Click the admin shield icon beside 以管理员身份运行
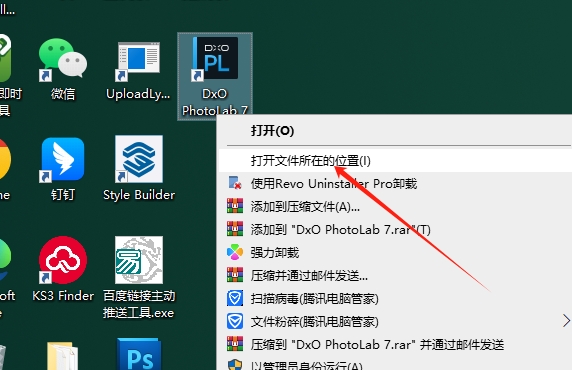This screenshot has width=572, height=370. click(235, 365)
